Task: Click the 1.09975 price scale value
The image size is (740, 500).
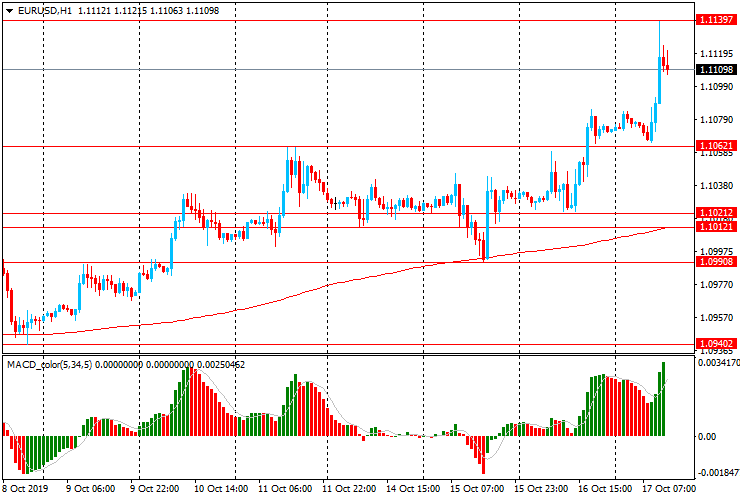Action: [x=716, y=252]
